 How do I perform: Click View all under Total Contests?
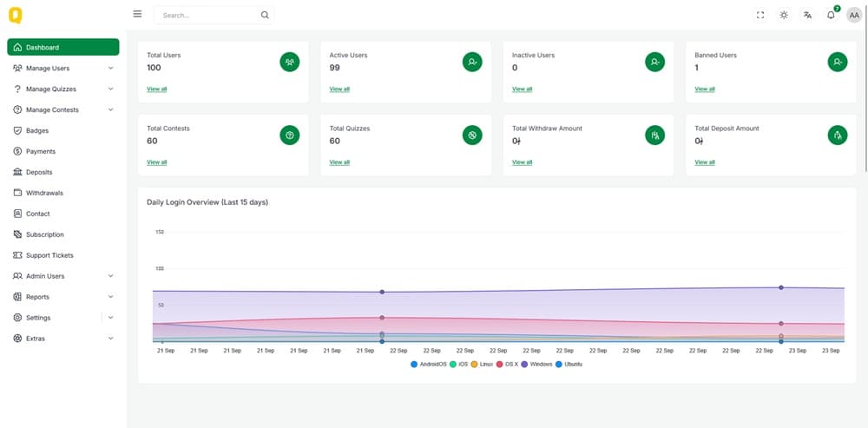point(157,162)
